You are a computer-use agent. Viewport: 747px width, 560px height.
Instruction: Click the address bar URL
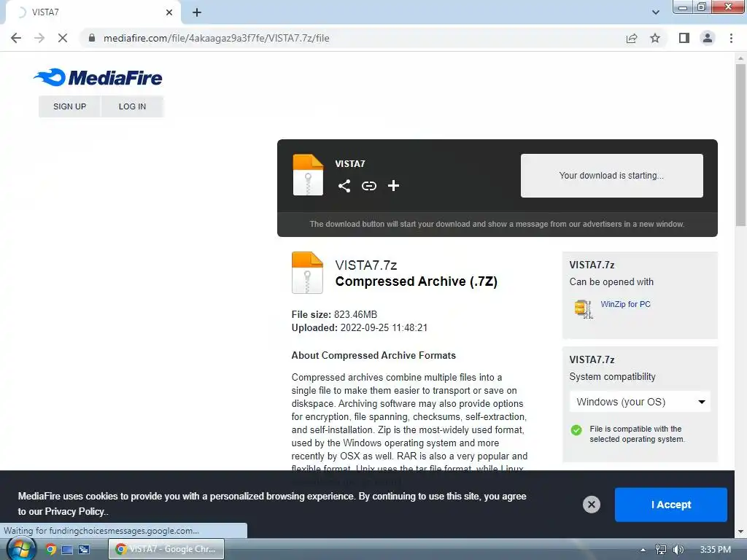(216, 38)
